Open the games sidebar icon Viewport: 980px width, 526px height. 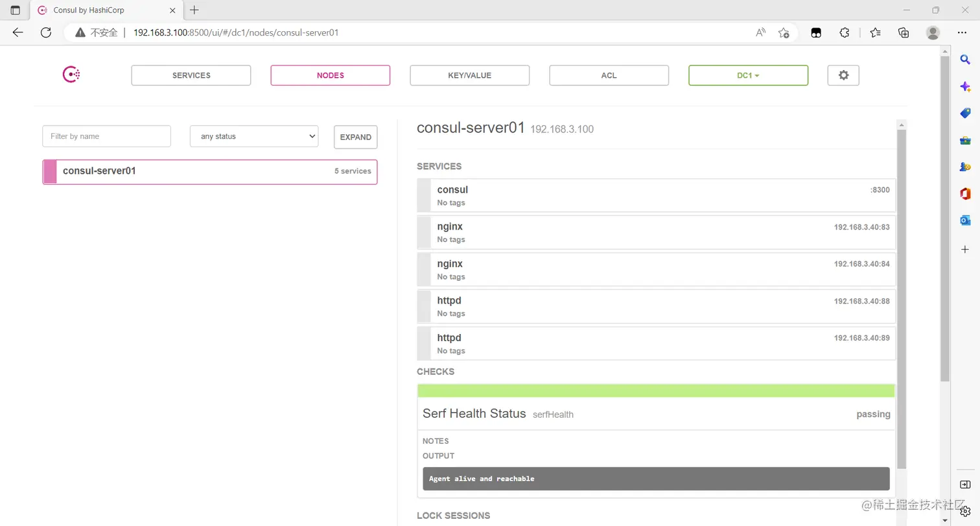point(965,167)
